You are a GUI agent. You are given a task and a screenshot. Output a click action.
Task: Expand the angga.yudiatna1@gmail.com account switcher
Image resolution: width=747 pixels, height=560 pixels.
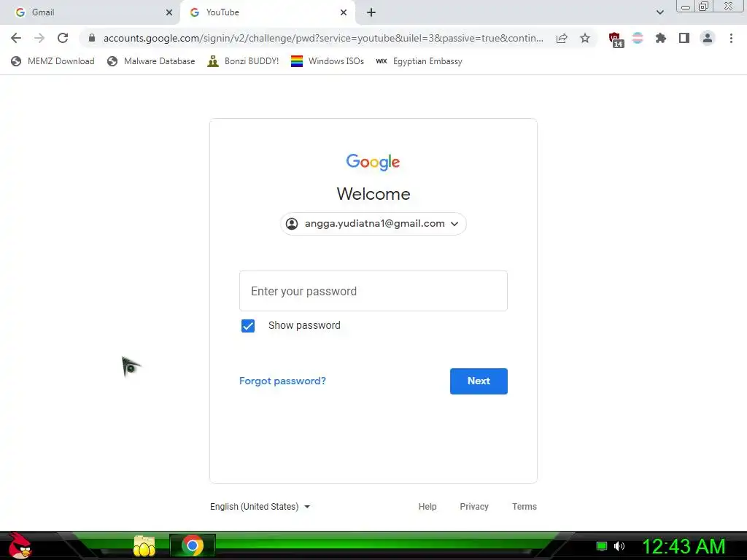(x=373, y=224)
